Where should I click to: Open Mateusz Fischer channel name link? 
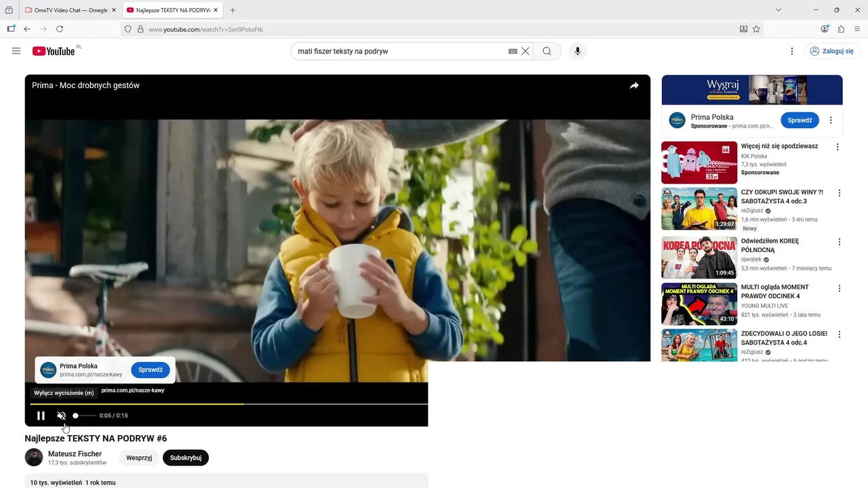pos(75,454)
